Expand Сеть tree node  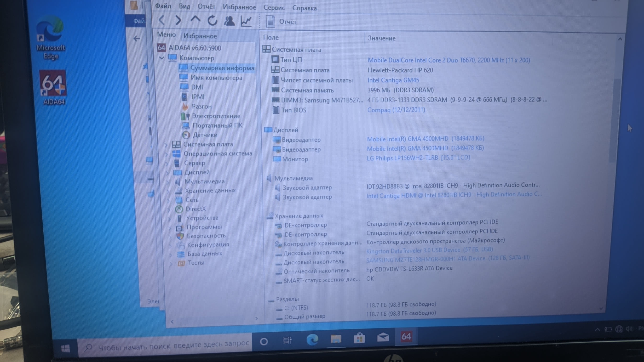tap(169, 200)
